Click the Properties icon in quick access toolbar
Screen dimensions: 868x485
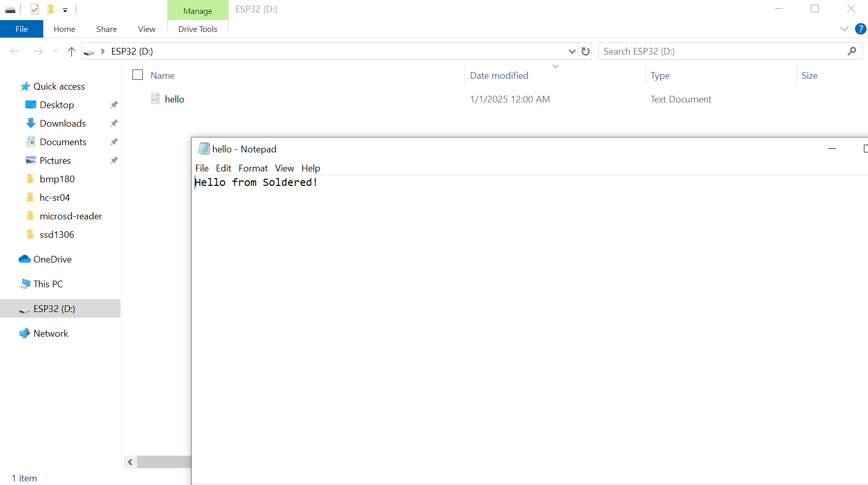tap(35, 9)
